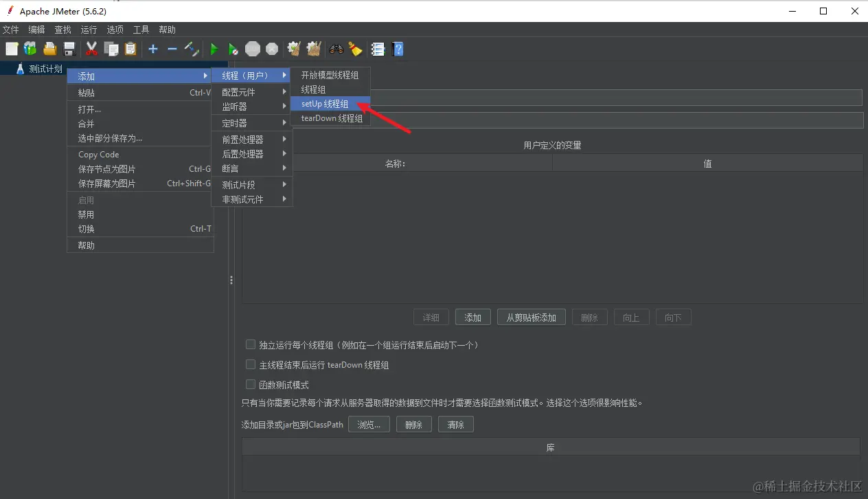Open the 运行 menu
The height and width of the screenshot is (499, 868).
[x=89, y=30]
